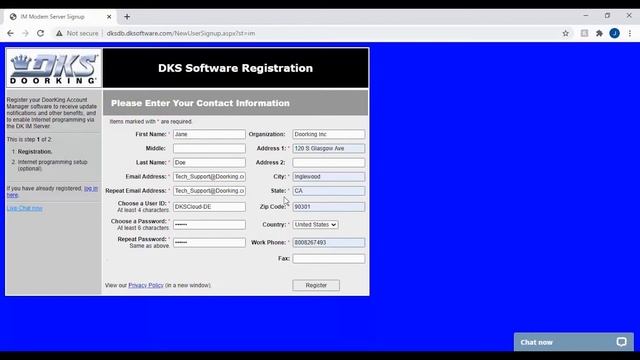Click 'Please Enter Your Contact Information' heading

click(x=200, y=103)
